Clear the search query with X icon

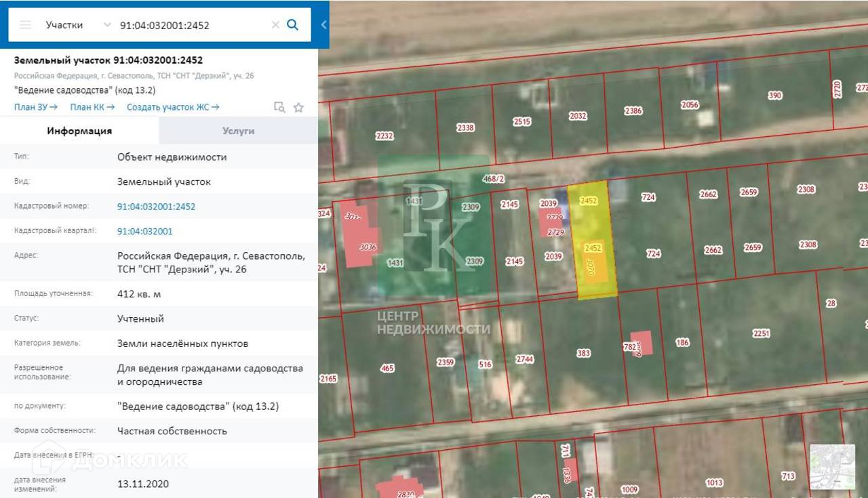(275, 25)
